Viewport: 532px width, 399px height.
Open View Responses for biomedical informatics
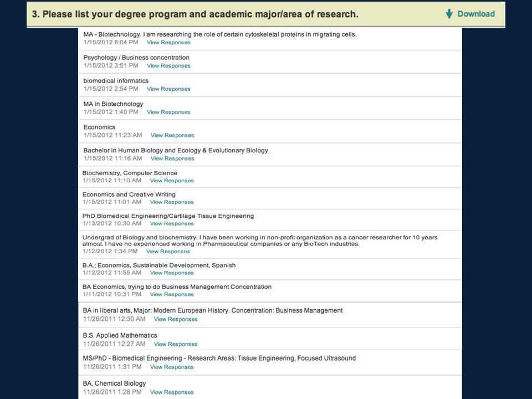coord(168,89)
